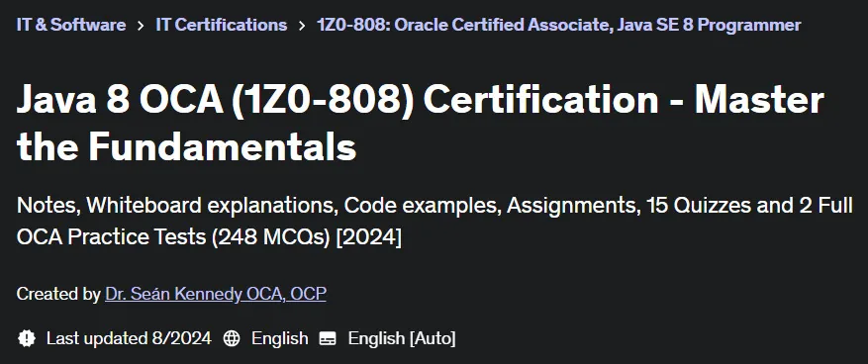
Task: Visit Dr. Seán Kennedy OCA, OCP instructor page
Action: (216, 294)
